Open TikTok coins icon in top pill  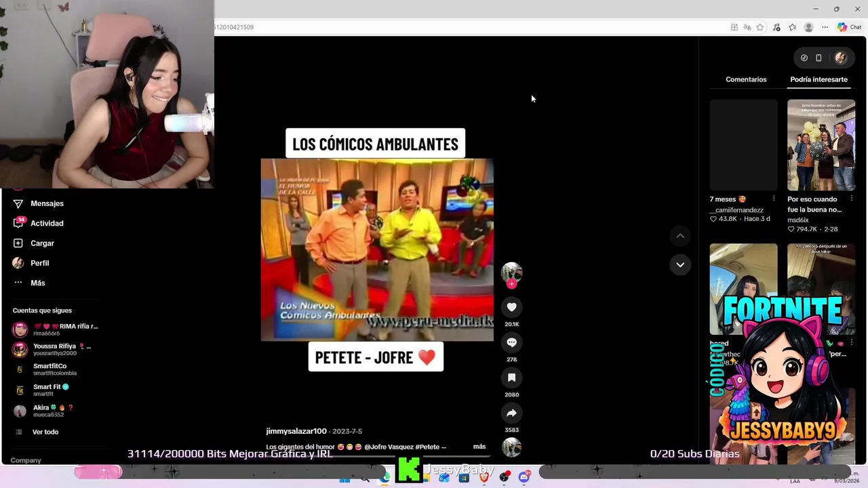point(804,58)
